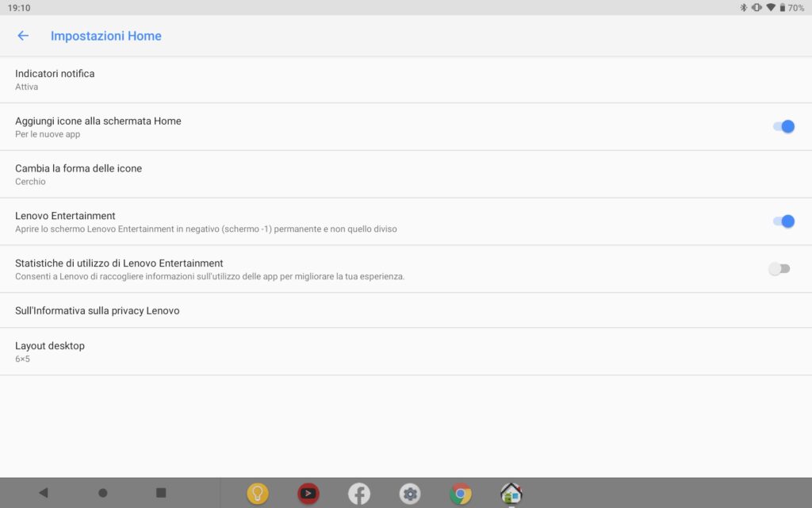This screenshot has width=812, height=508.
Task: Open the yellow lightbulb app in the taskbar
Action: click(258, 494)
